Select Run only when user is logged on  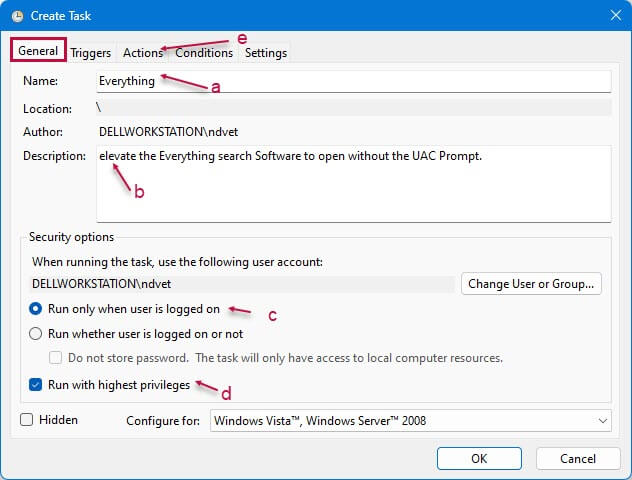(125, 309)
